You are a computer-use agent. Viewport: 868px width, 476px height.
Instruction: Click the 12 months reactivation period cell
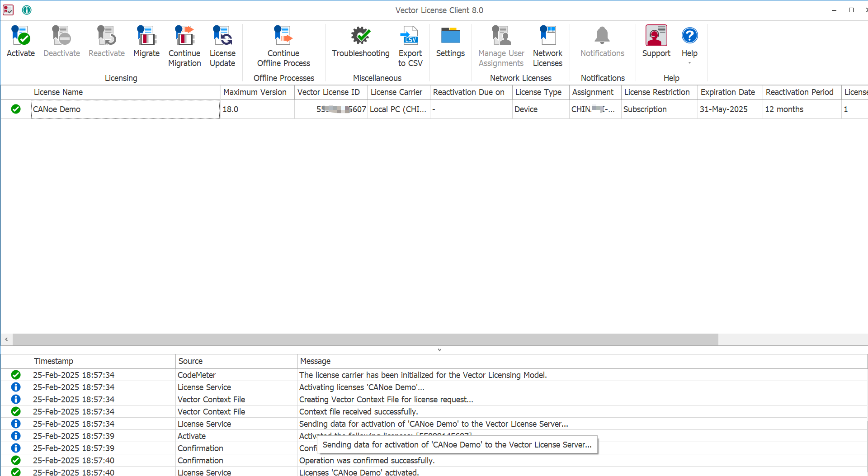click(802, 109)
